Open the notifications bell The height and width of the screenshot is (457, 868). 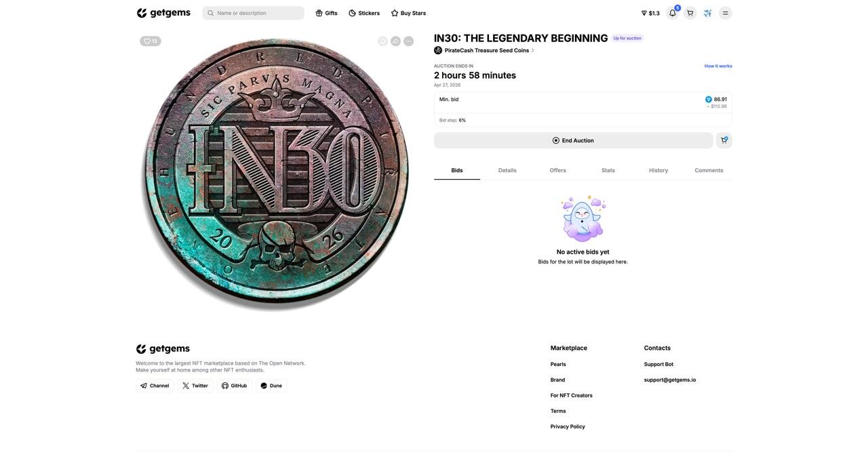(x=673, y=13)
